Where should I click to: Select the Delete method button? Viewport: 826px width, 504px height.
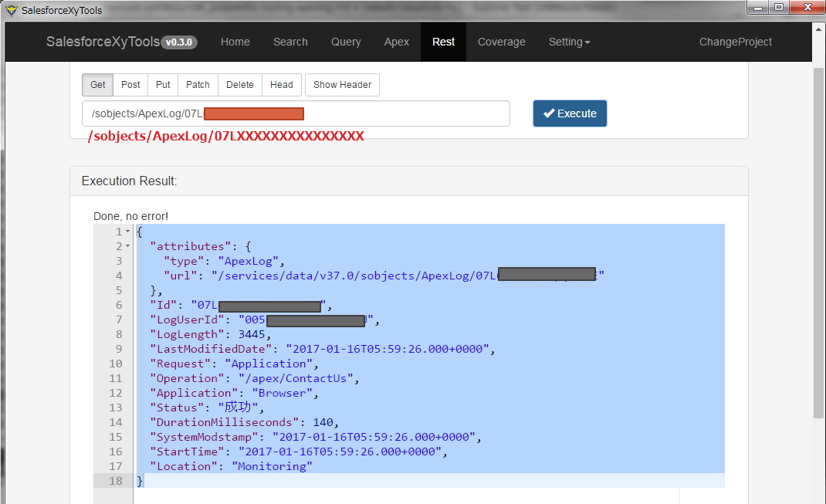pyautogui.click(x=239, y=85)
